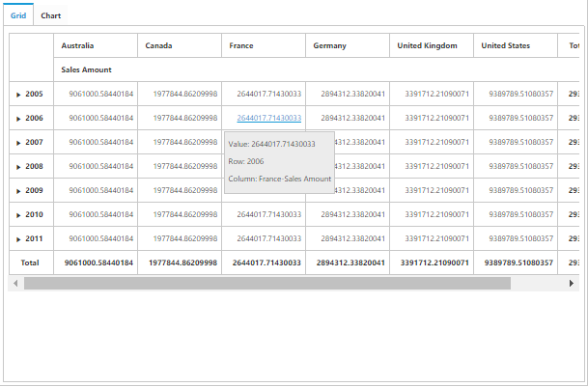This screenshot has height=387, width=588.
Task: Click the Sales Amount header
Action: pyautogui.click(x=86, y=70)
